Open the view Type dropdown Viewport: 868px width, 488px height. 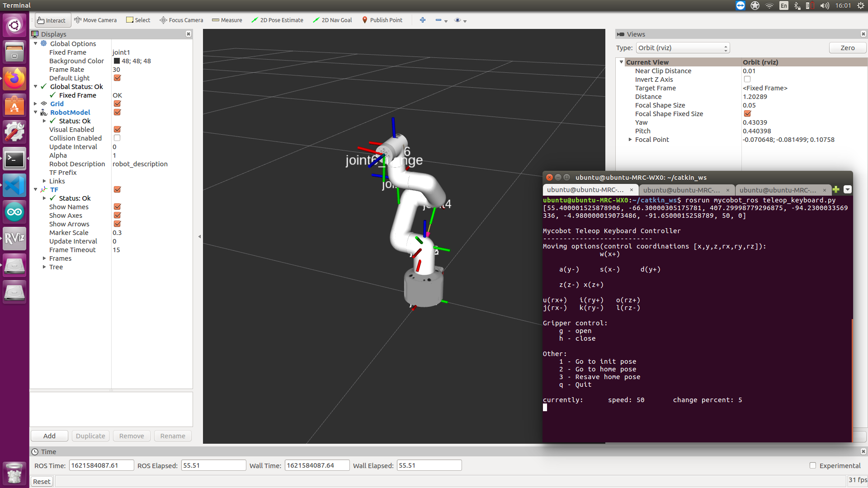[683, 48]
